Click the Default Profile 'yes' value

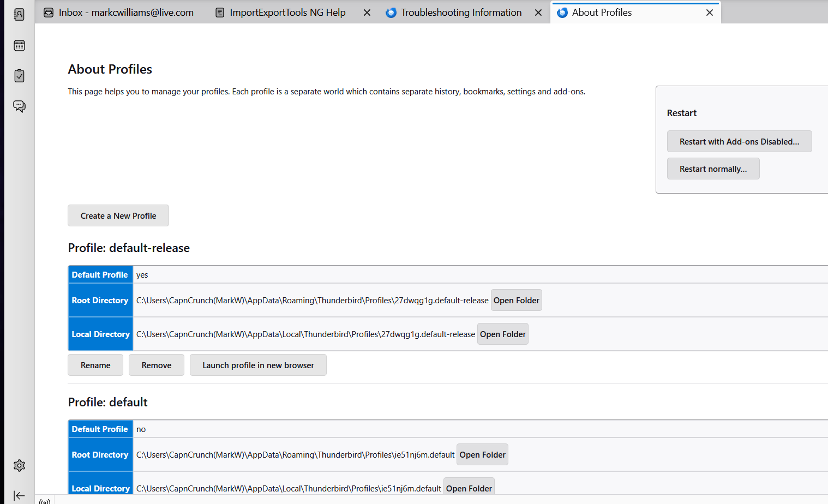pyautogui.click(x=142, y=275)
